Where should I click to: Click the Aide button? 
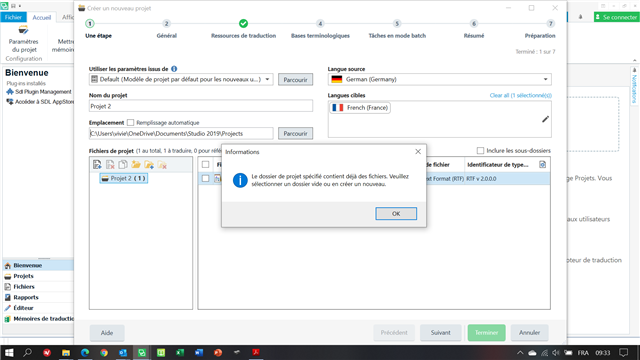(107, 333)
